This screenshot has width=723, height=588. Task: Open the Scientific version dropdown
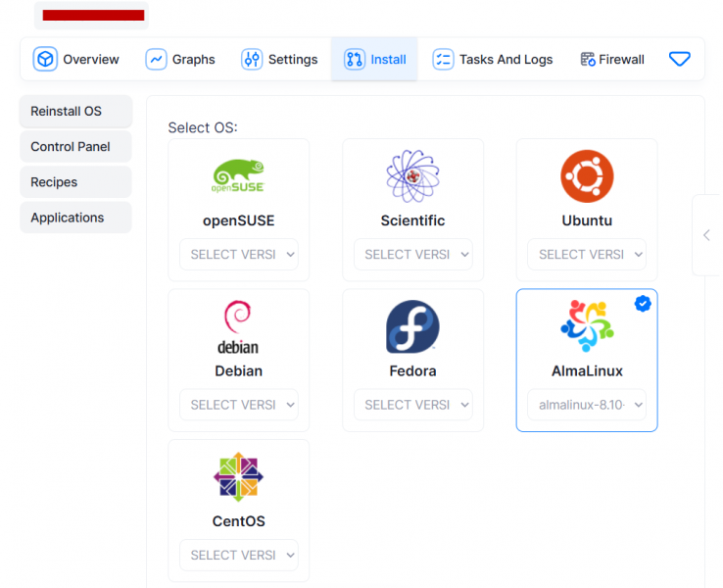(413, 254)
